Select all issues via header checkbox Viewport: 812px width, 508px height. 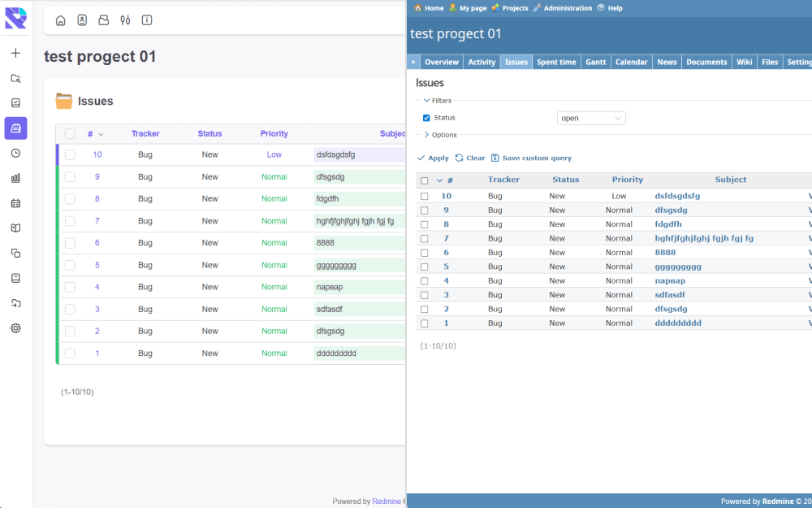[424, 180]
